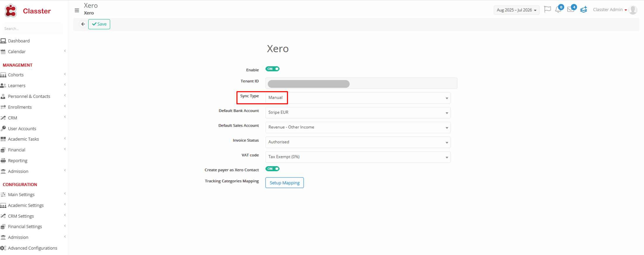Screen dimensions: 644x255
Task: Click the Main Settings sliders icon
Action: point(3,195)
